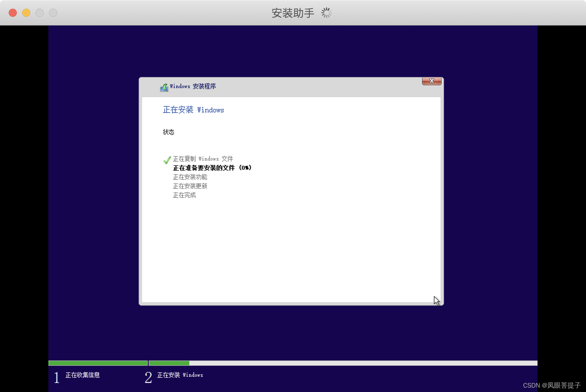This screenshot has width=586, height=392.
Task: Click the 状态 label
Action: point(169,132)
